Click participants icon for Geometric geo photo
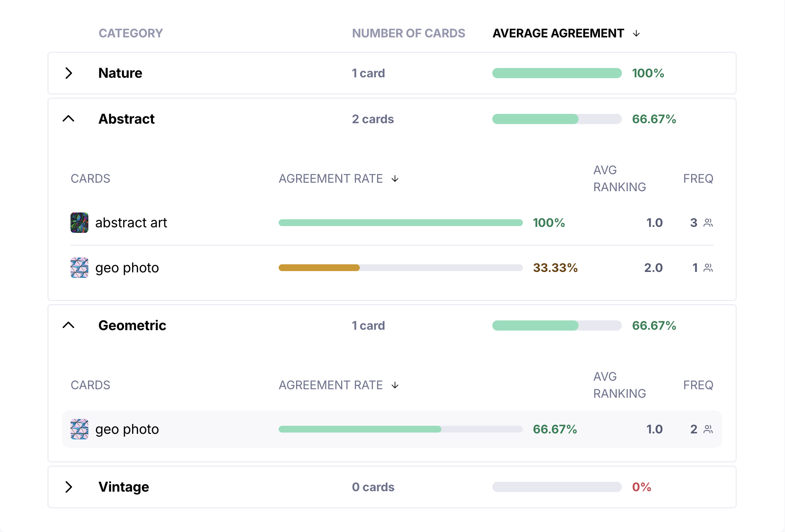Screen dimensions: 785x532 click(x=708, y=429)
